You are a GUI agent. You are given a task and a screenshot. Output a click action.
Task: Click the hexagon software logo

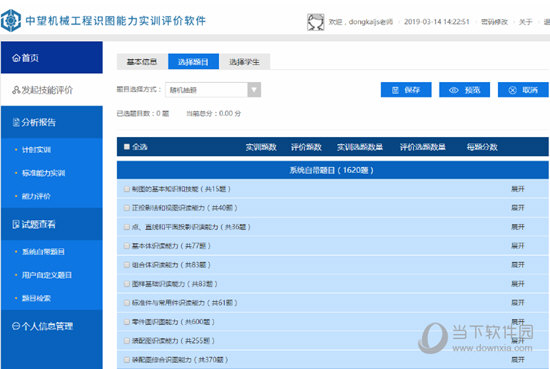[11, 20]
